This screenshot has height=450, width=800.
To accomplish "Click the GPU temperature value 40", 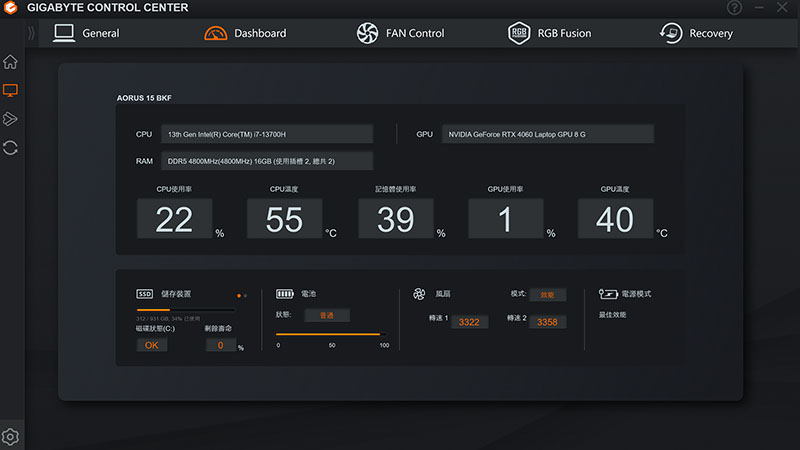I will pyautogui.click(x=615, y=219).
